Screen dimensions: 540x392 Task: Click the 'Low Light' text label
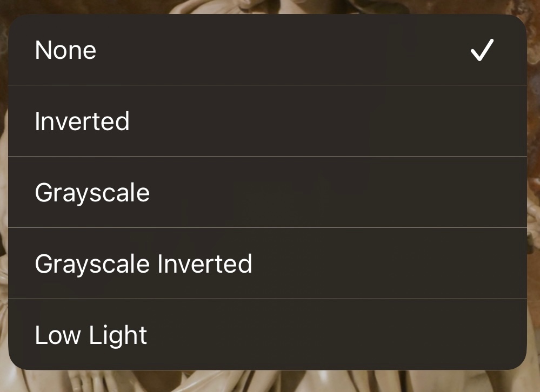[91, 335]
